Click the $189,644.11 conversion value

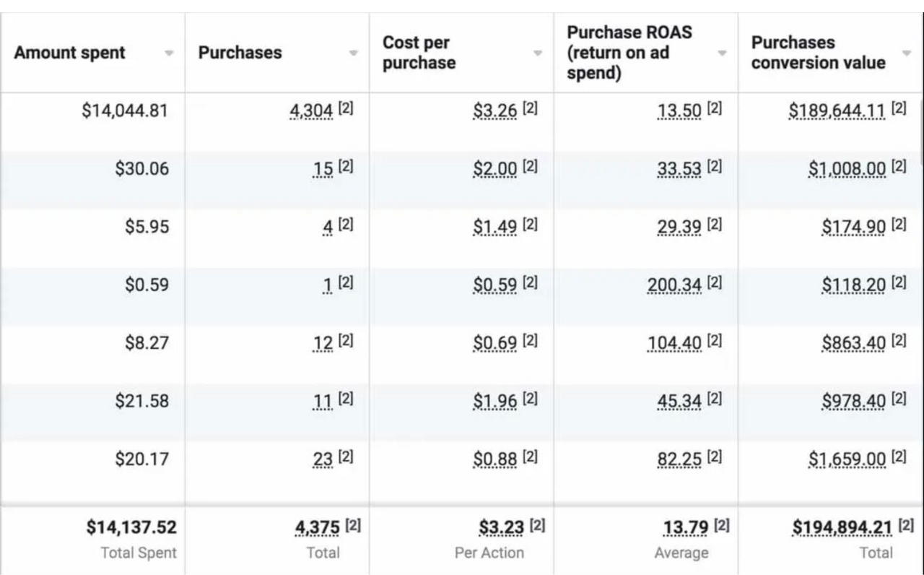point(837,111)
